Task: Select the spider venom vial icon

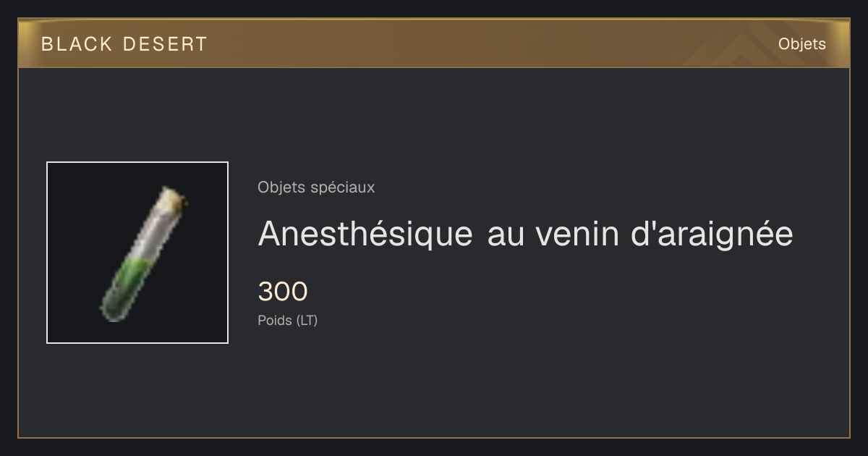Action: point(144,254)
